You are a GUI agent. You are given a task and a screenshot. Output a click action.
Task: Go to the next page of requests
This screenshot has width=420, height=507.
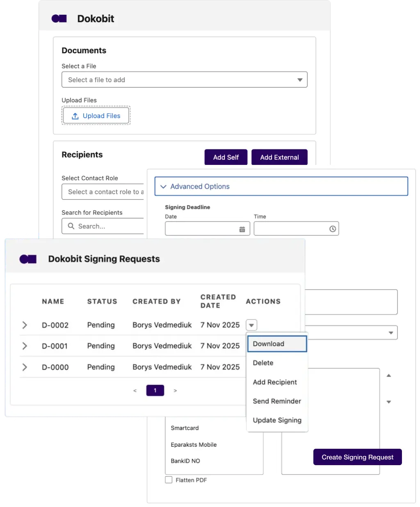(175, 391)
